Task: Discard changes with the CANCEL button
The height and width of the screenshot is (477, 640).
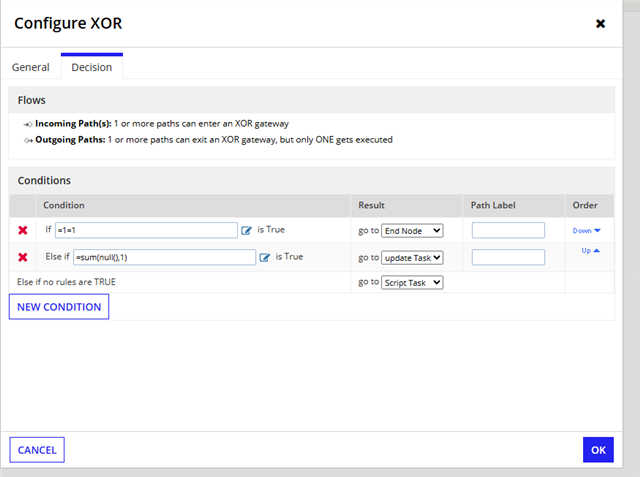Action: coord(37,450)
